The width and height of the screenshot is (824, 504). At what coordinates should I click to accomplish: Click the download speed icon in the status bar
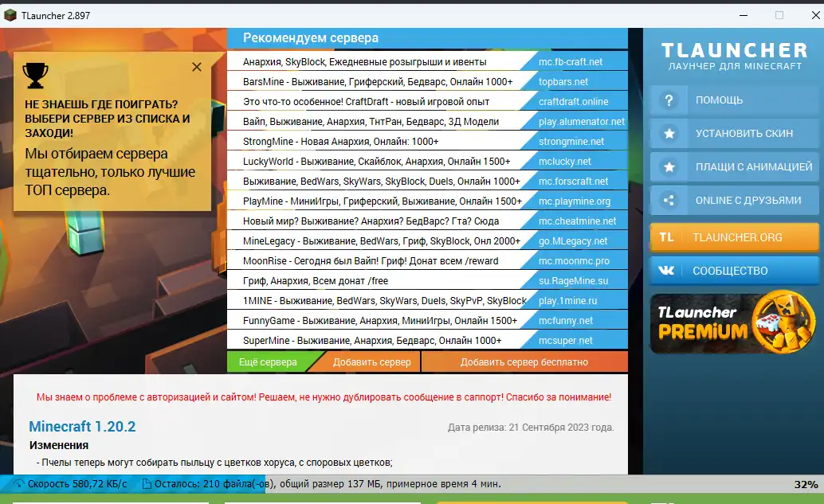click(19, 483)
